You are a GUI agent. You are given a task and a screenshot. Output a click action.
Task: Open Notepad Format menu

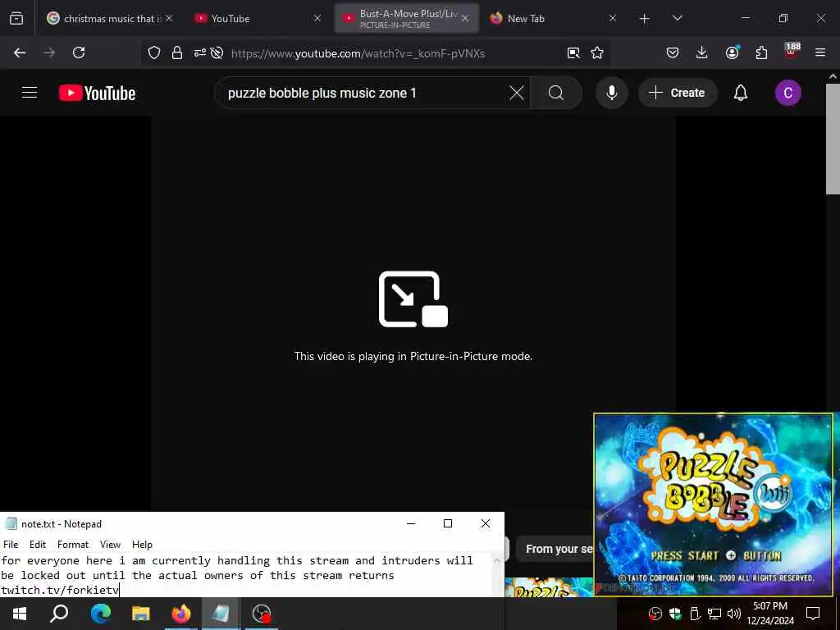click(x=73, y=545)
